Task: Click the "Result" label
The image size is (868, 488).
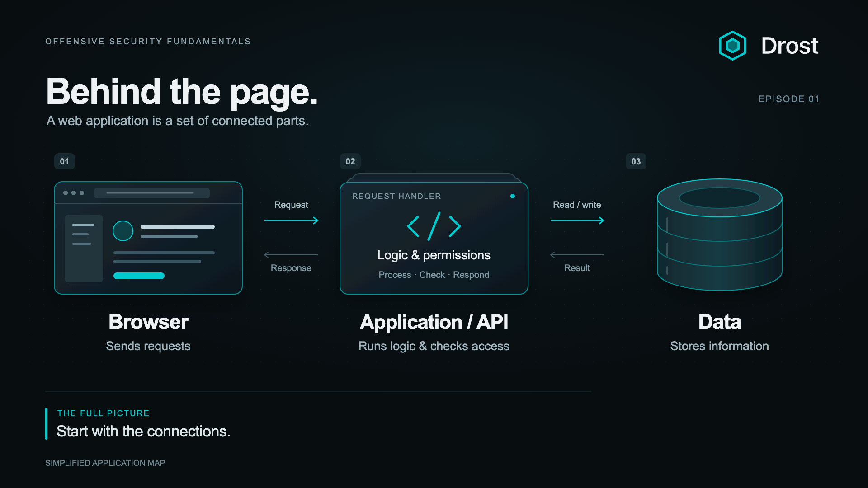Action: [577, 268]
